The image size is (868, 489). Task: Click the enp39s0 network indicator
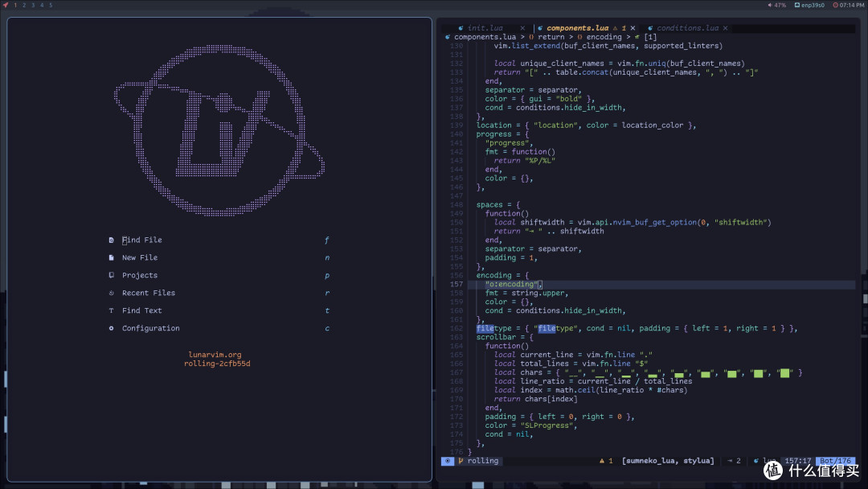pos(809,5)
